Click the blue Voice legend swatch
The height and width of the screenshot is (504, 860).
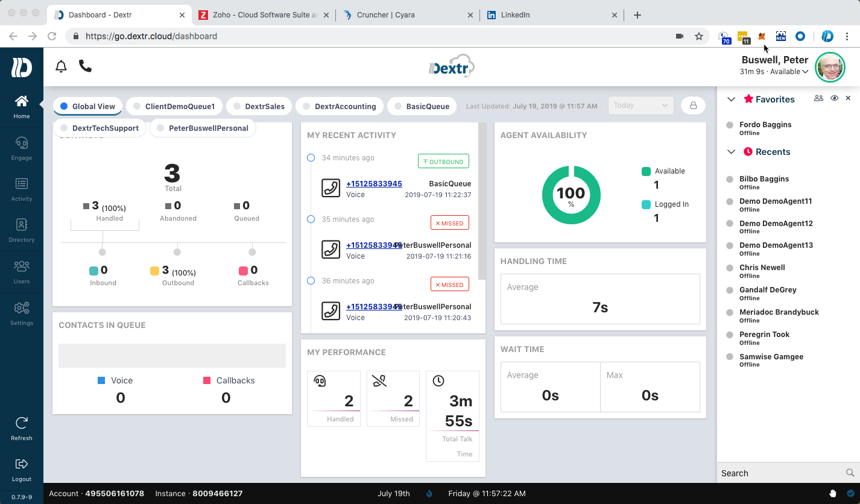(101, 380)
